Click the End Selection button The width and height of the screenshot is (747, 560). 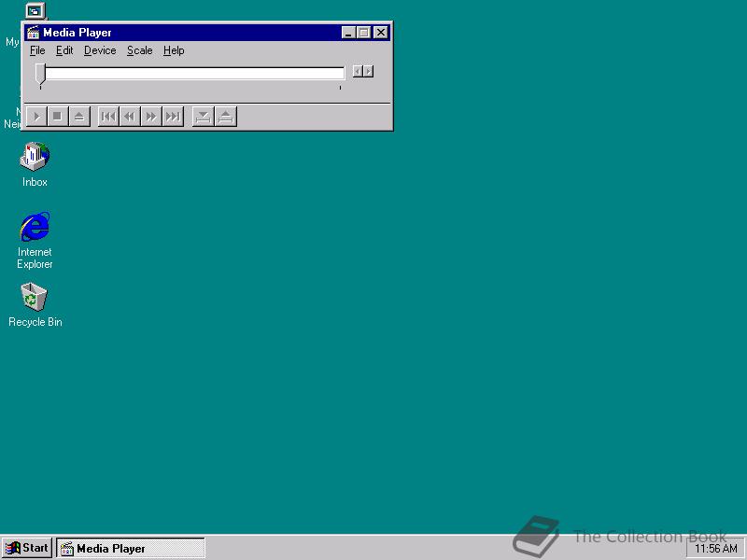click(226, 117)
